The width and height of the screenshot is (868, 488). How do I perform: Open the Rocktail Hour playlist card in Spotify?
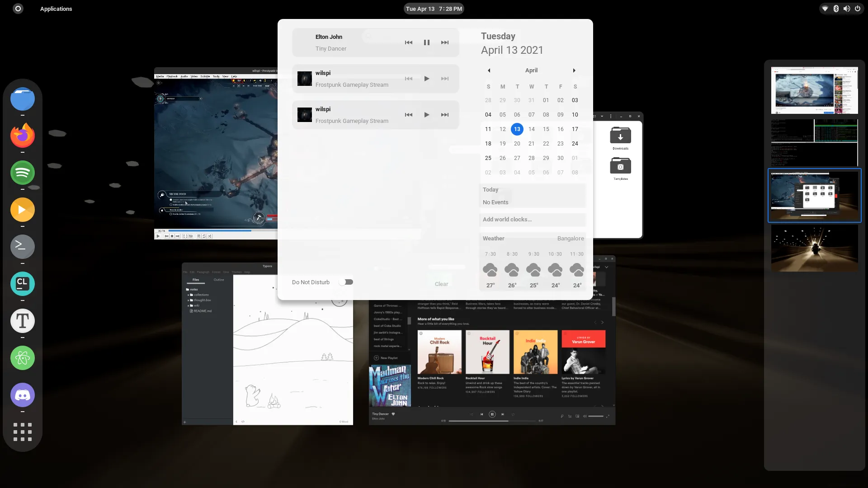click(487, 361)
